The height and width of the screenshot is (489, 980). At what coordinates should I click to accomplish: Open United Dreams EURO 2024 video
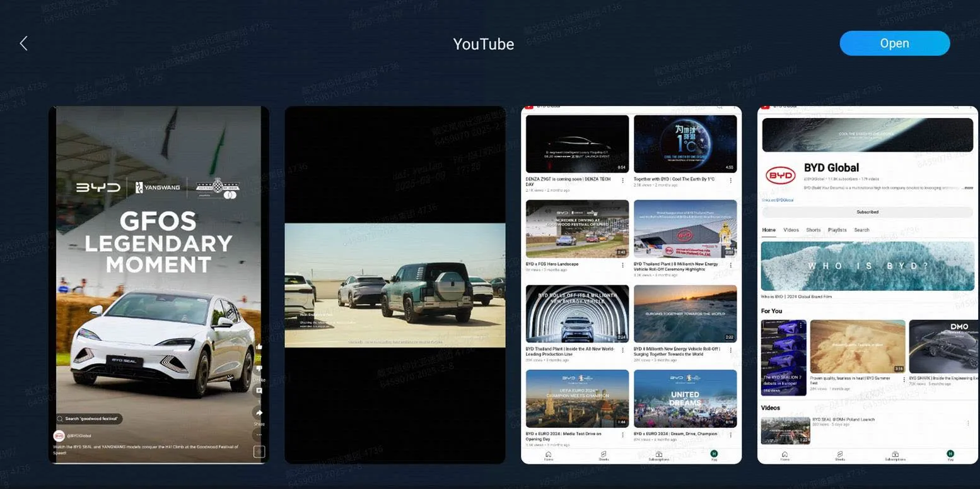click(x=685, y=399)
